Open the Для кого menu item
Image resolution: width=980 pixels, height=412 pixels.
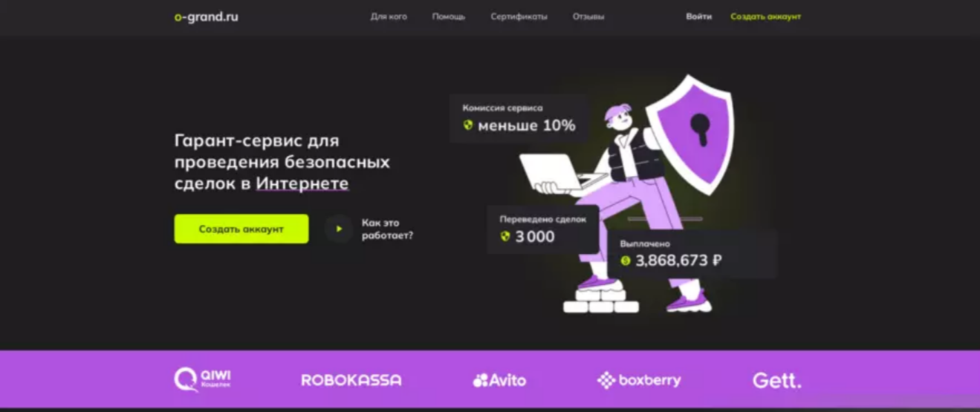click(389, 16)
